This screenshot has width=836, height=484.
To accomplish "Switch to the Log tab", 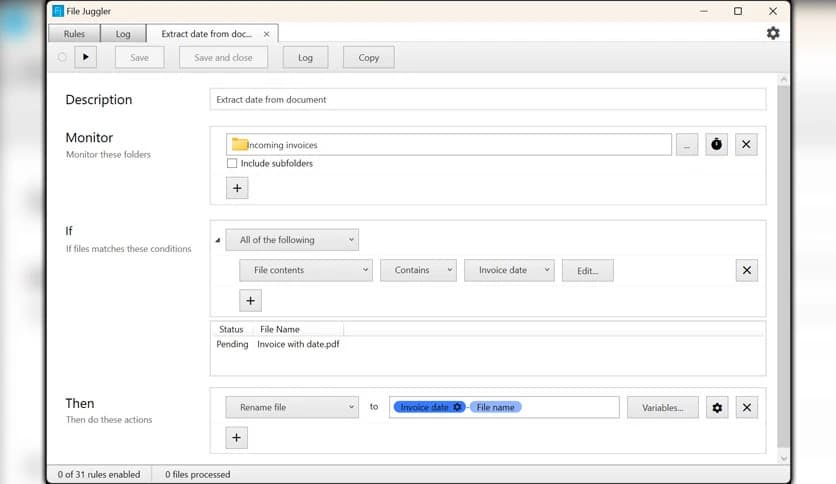I will click(x=123, y=34).
